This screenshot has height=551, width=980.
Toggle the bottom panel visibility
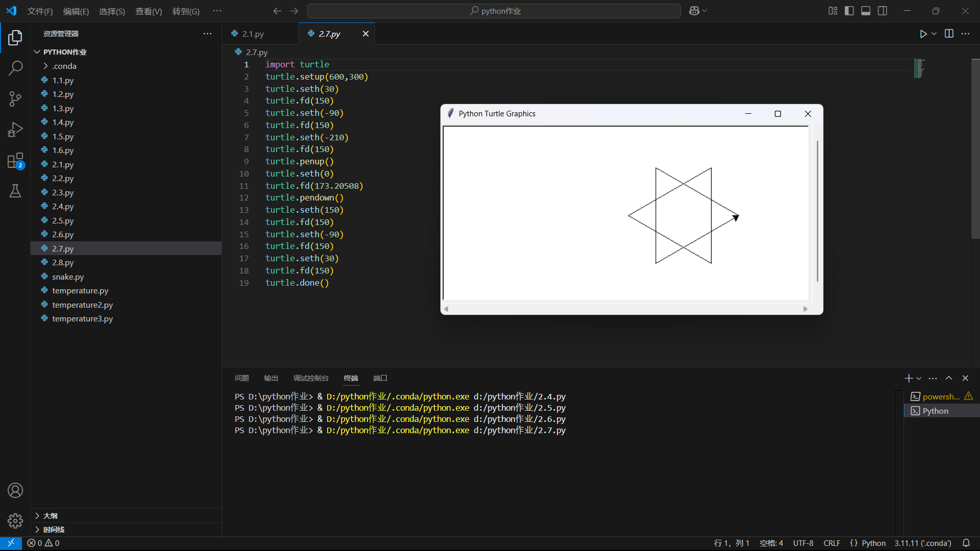[866, 11]
